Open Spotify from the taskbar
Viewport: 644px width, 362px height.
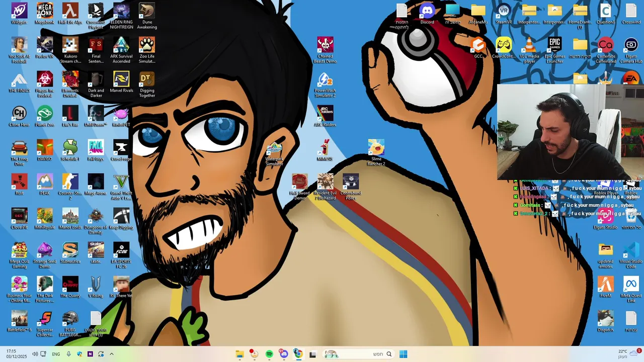tap(269, 354)
